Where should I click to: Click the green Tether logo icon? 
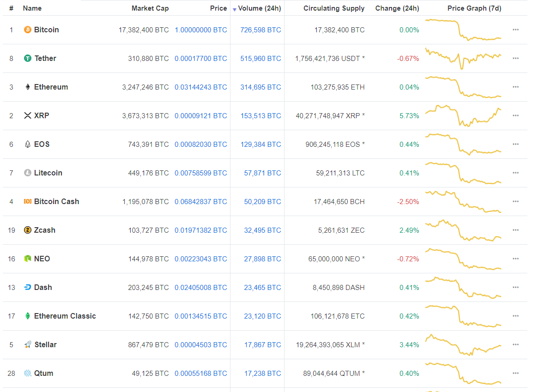(x=28, y=58)
